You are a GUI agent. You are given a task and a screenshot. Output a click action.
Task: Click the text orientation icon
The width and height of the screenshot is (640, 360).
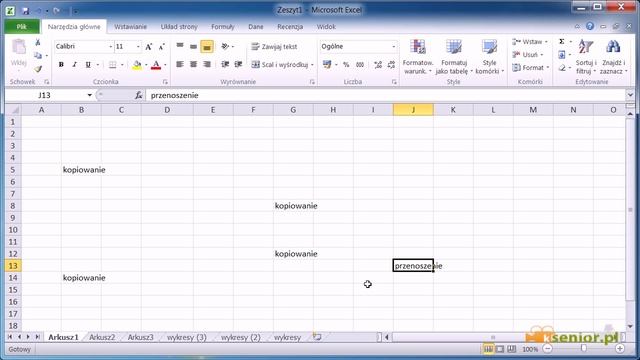pyautogui.click(x=225, y=46)
